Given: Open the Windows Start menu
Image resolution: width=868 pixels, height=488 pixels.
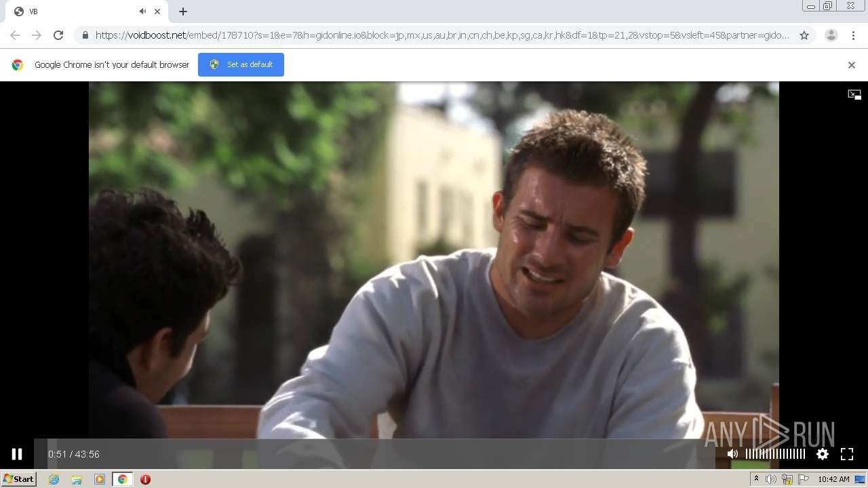Looking at the screenshot, I should click(18, 479).
